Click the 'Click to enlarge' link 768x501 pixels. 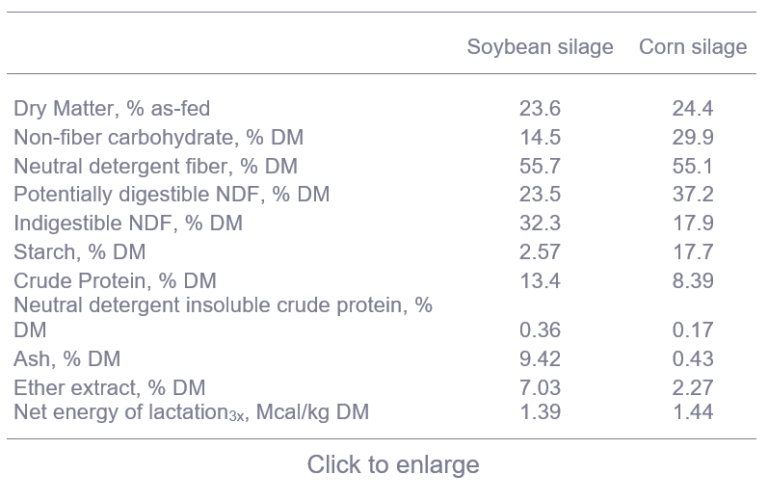393,464
